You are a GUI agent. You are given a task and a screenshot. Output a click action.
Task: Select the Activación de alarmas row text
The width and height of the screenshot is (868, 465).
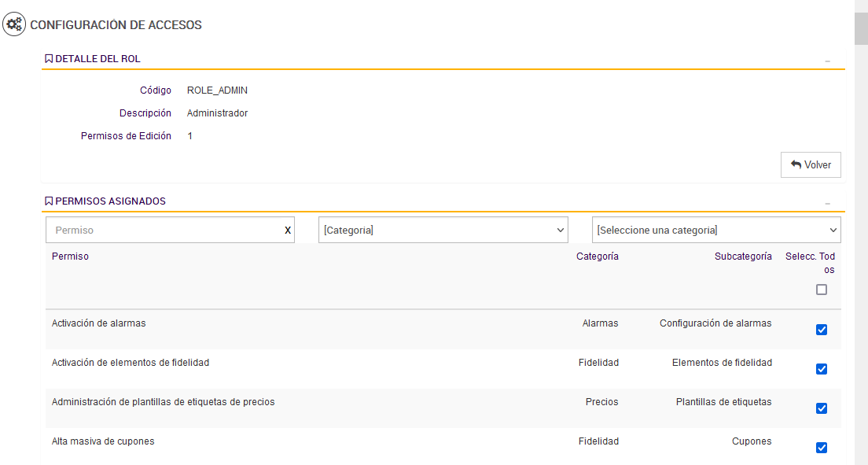[x=99, y=323]
